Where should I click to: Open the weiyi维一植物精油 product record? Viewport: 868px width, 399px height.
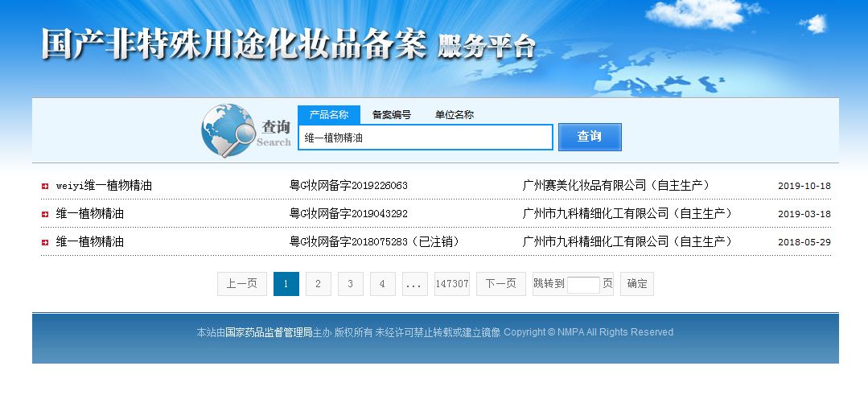click(x=104, y=186)
